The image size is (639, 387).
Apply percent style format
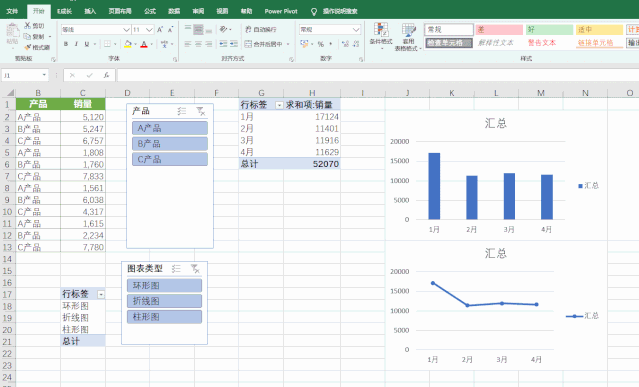pos(321,44)
